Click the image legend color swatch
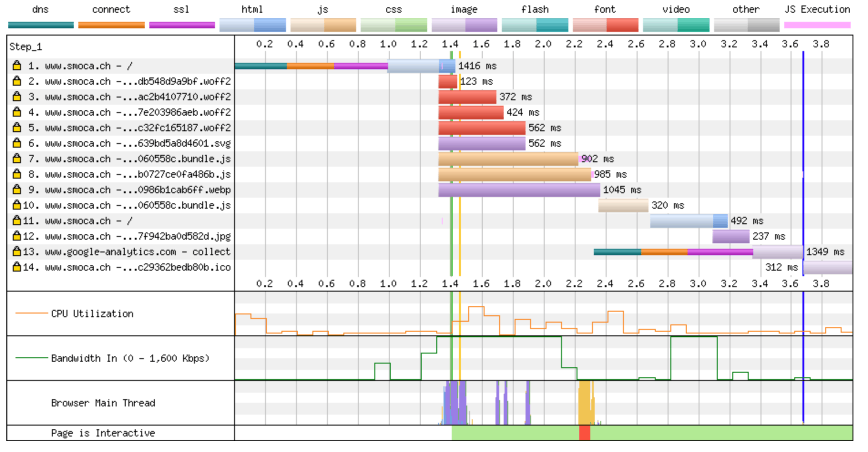The width and height of the screenshot is (868, 452). (x=465, y=25)
